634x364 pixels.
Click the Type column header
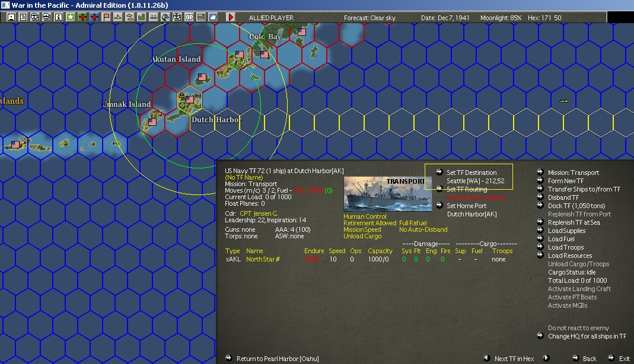[232, 251]
